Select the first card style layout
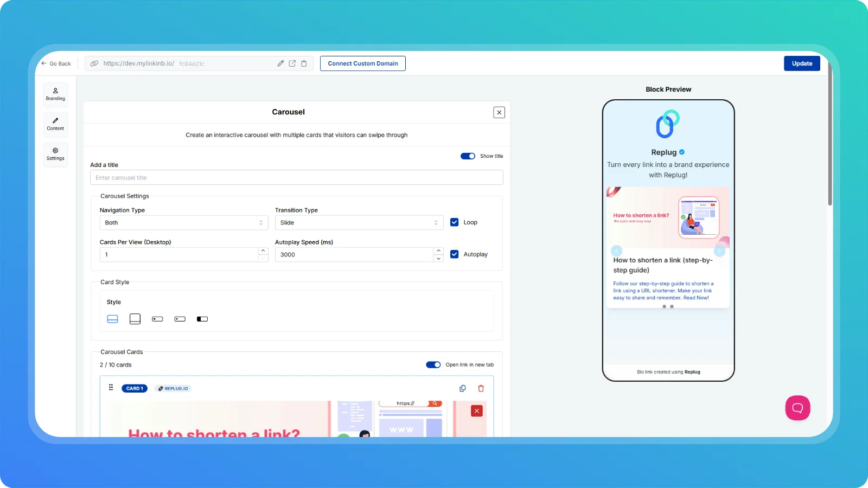Screen dimensions: 868x488 (113, 319)
